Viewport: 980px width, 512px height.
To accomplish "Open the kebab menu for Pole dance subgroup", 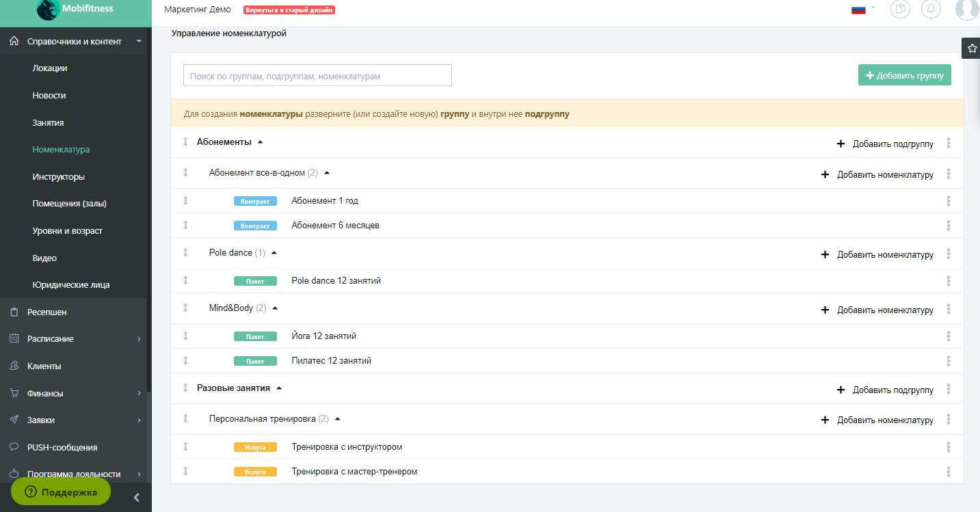I will coord(949,254).
